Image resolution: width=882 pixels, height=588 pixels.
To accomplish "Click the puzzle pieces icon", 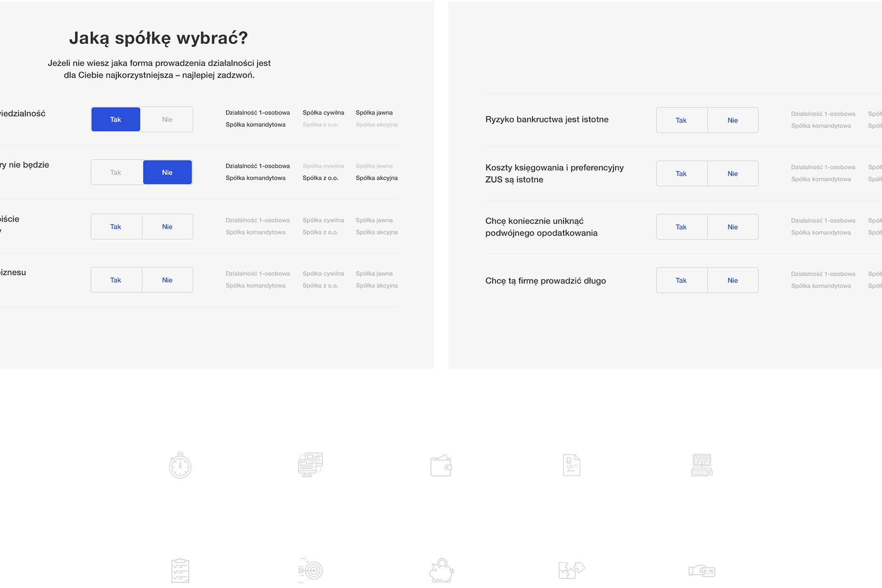I will pyautogui.click(x=571, y=570).
